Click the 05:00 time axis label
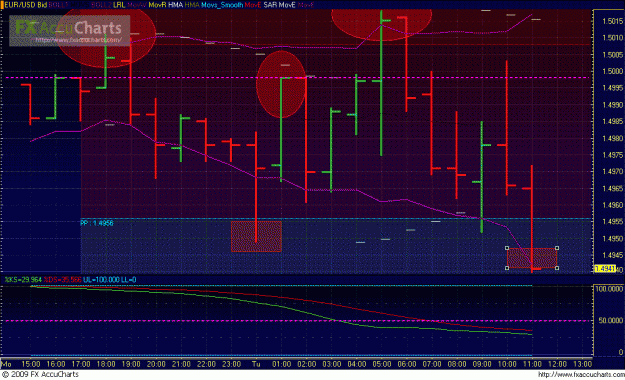The image size is (625, 380). tap(382, 364)
